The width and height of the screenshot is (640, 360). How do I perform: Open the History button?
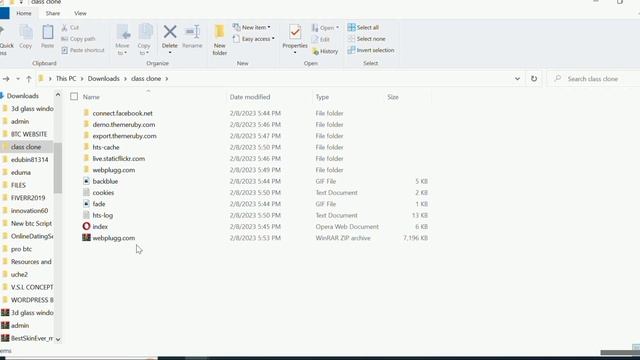pos(325,51)
